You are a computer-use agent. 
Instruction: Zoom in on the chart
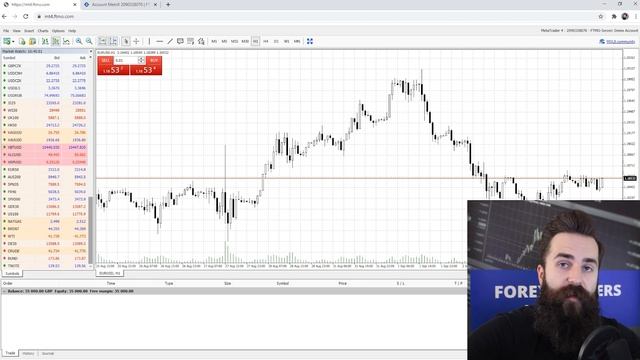pos(79,41)
